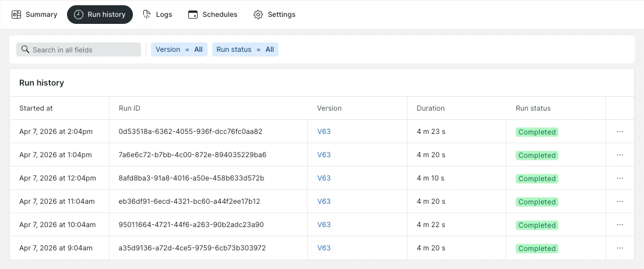Click Completed badge in the 9:04am row
The height and width of the screenshot is (269, 644).
pyautogui.click(x=537, y=249)
